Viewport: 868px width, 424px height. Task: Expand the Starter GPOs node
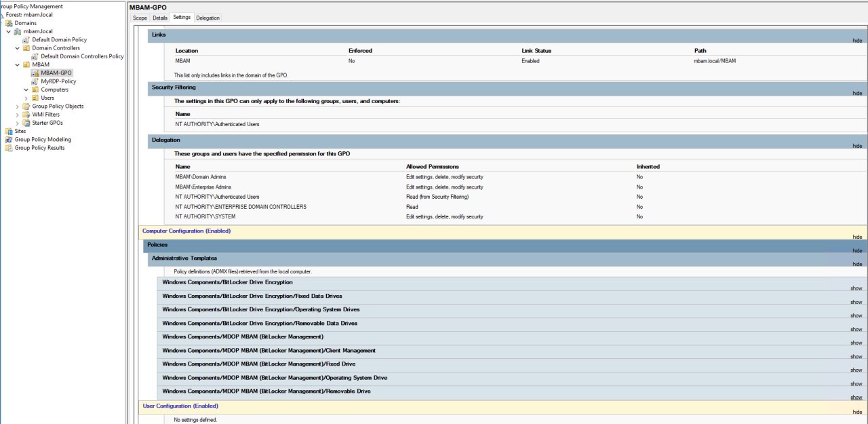pyautogui.click(x=18, y=123)
